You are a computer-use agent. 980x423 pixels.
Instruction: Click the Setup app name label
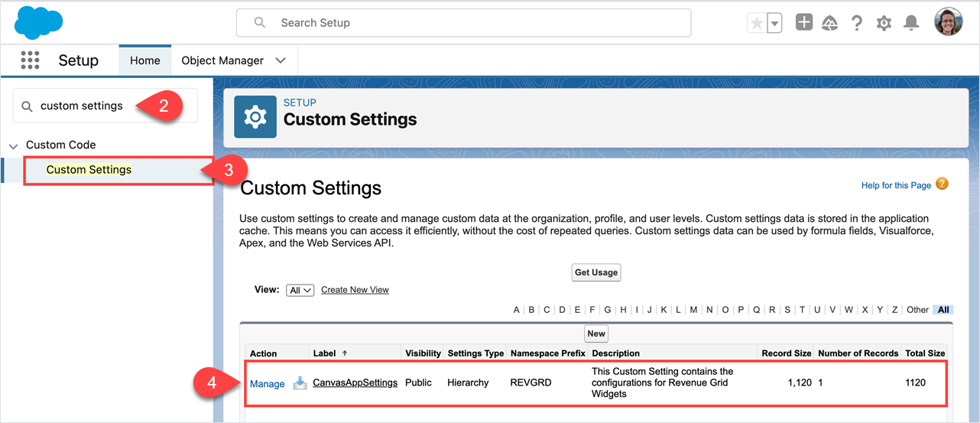coord(78,60)
